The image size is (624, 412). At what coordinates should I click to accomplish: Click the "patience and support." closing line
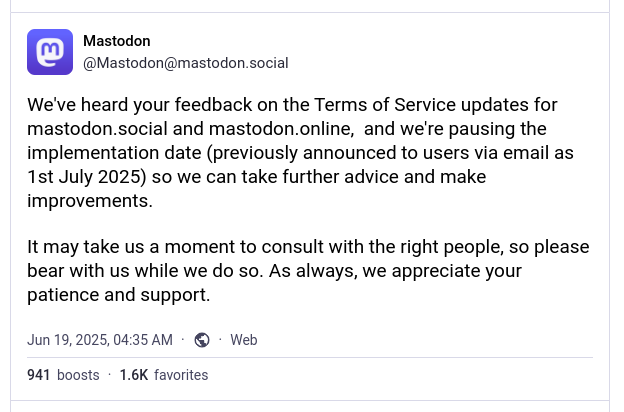tap(119, 295)
